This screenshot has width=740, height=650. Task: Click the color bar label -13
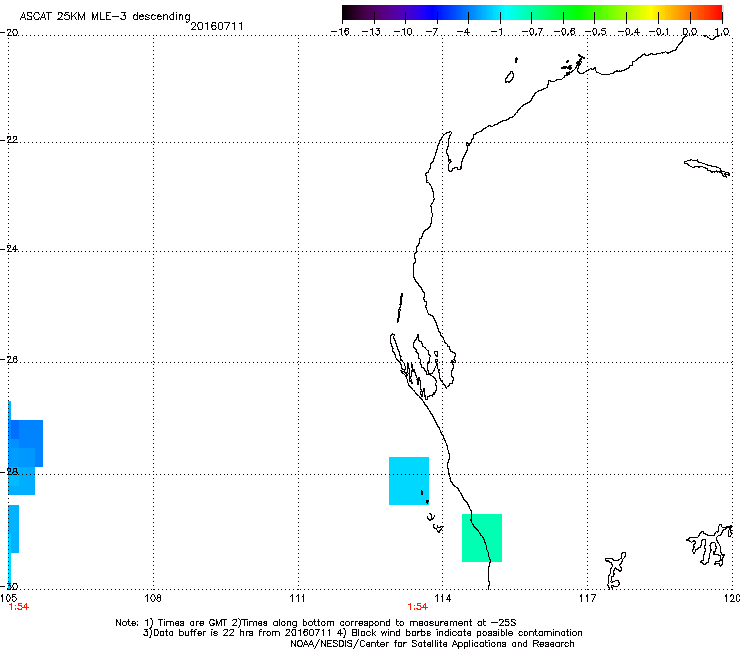click(371, 32)
